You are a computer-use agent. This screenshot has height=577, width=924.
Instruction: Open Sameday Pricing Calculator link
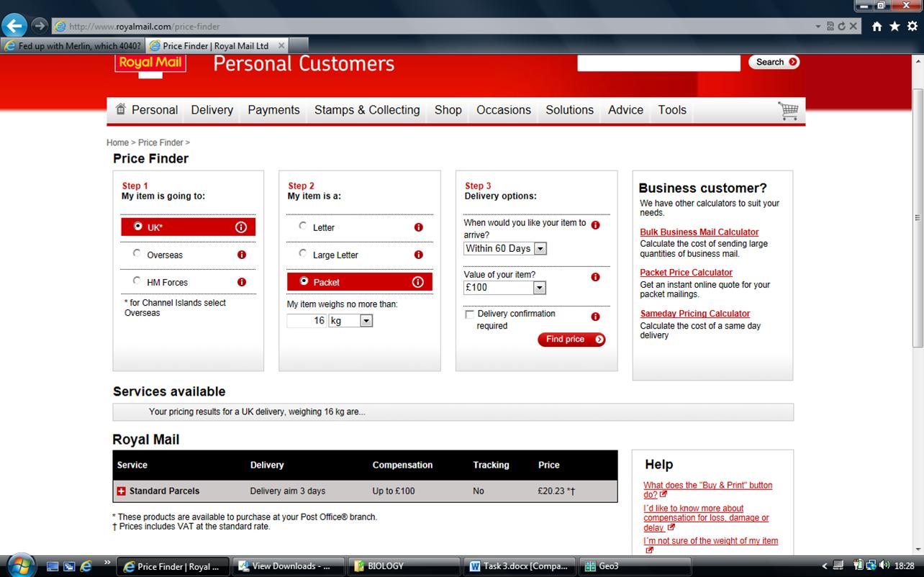click(x=695, y=314)
